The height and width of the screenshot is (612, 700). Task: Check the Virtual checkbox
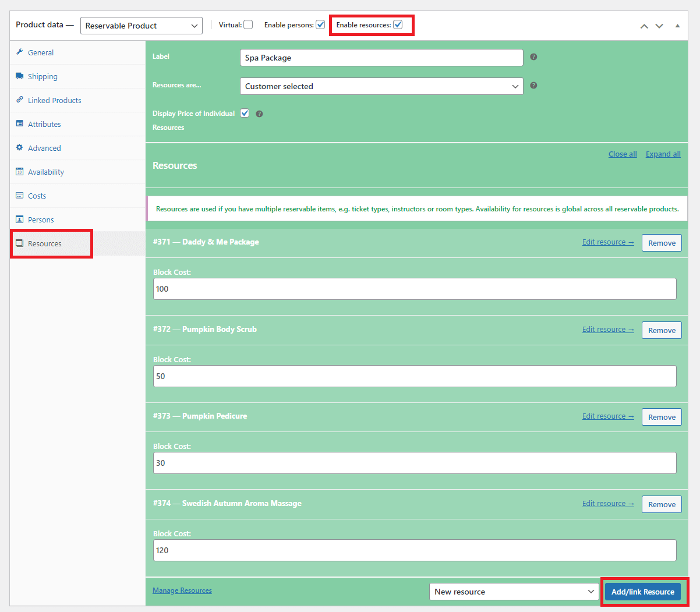tap(248, 24)
